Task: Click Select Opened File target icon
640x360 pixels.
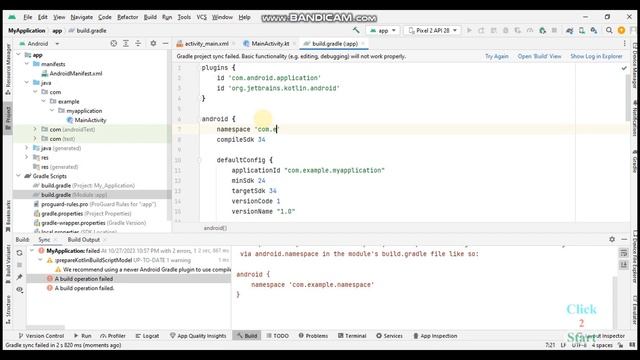Action: click(113, 43)
